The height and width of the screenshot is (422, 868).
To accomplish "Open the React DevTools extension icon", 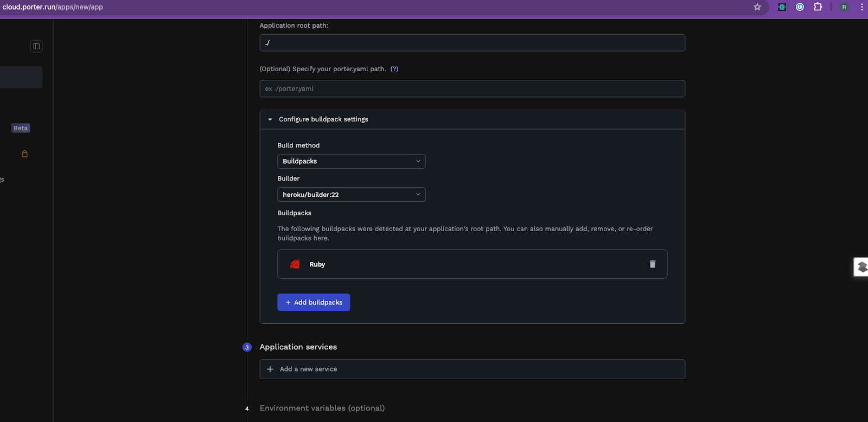I will tap(782, 7).
